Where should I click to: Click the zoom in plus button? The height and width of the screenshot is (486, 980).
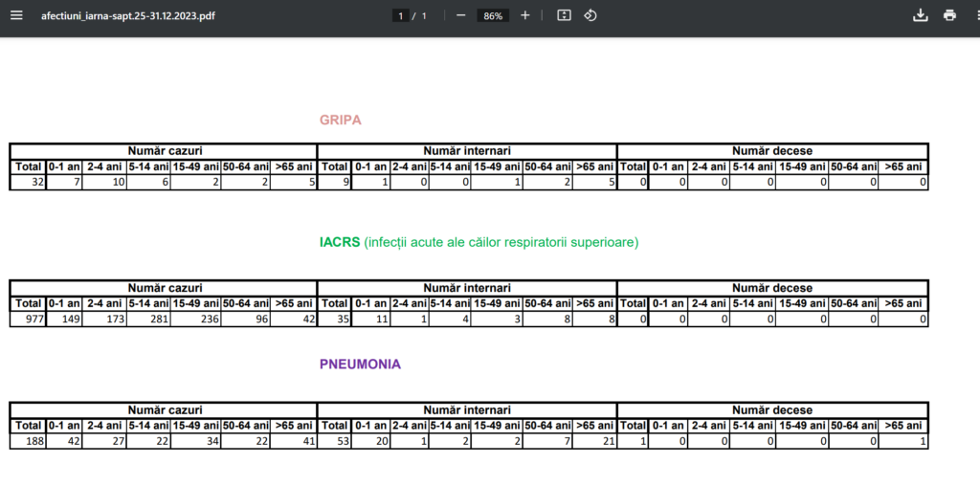(x=525, y=15)
